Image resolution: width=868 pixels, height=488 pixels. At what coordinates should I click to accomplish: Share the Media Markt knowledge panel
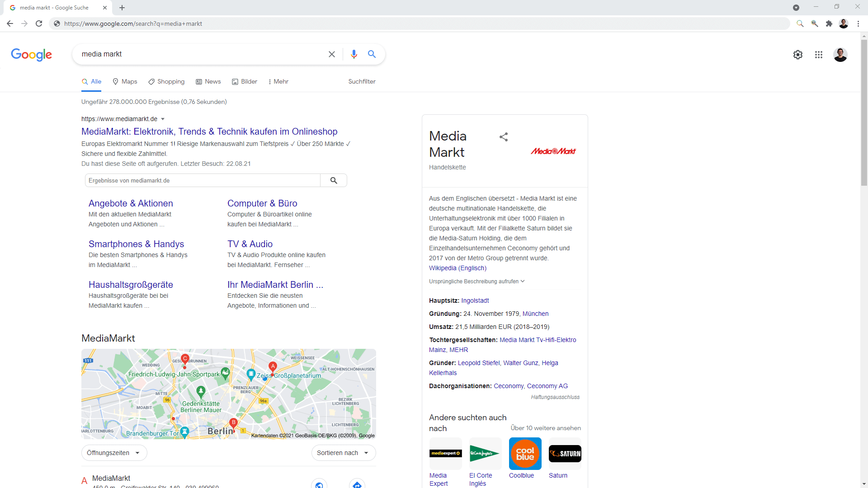click(504, 137)
